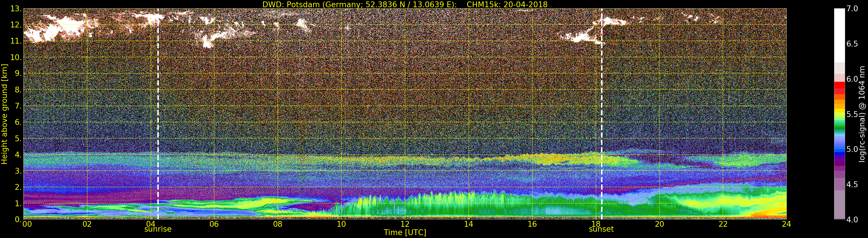This screenshot has height=238, width=868.
Task: Click time axis tick '12'
Action: 405,224
